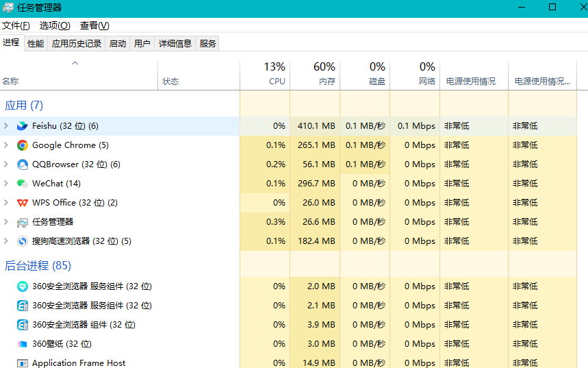Image resolution: width=588 pixels, height=368 pixels.
Task: Expand the Google Chrome process group
Action: coord(6,145)
